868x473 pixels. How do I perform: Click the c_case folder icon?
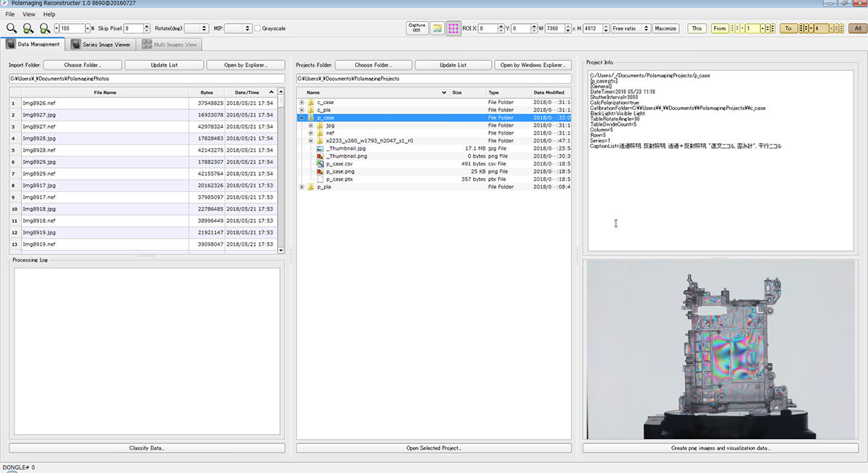tap(311, 102)
